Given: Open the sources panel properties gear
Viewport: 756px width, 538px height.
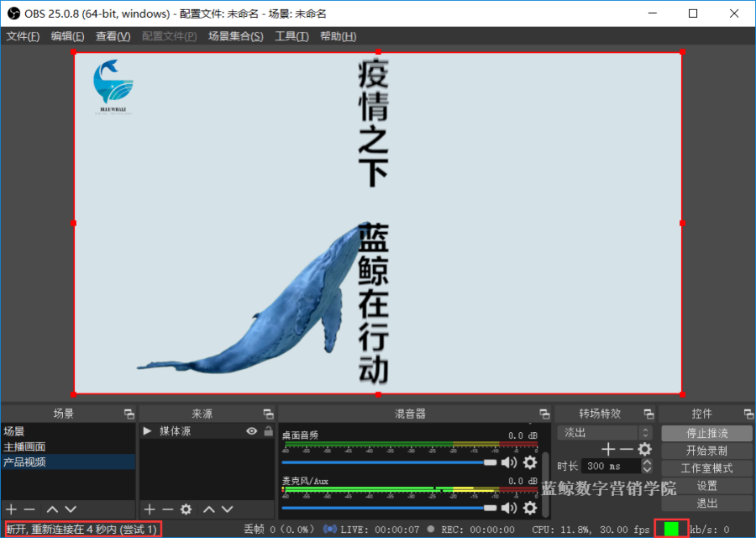Looking at the screenshot, I should point(186,509).
